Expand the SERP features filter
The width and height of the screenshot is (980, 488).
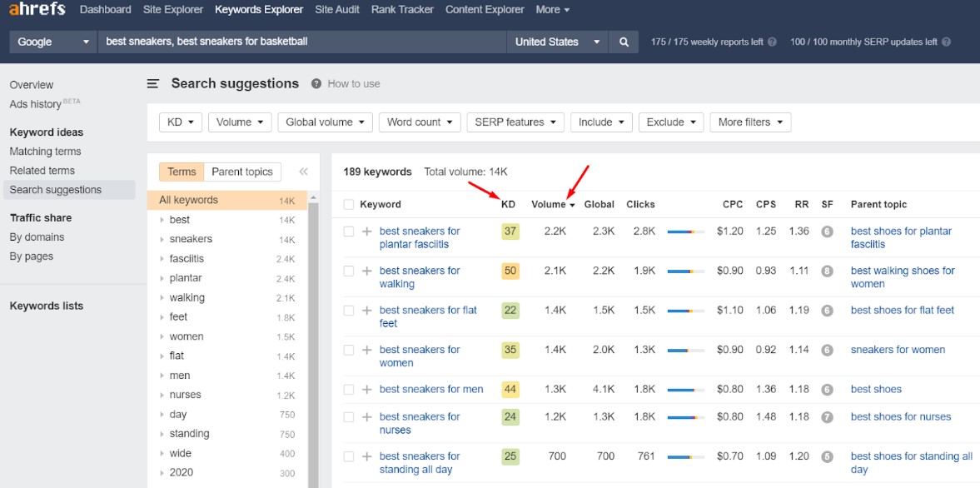click(x=515, y=122)
